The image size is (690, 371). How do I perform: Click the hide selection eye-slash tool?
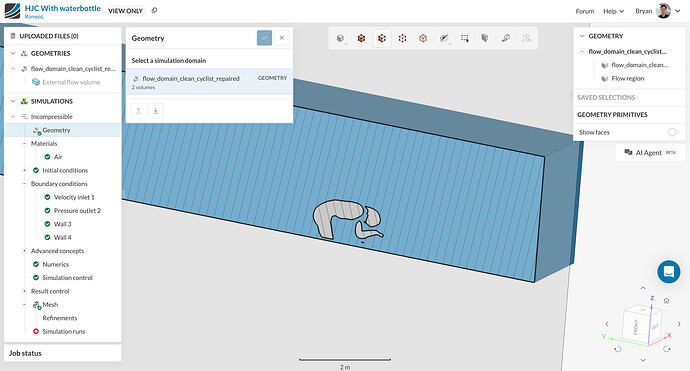click(444, 38)
